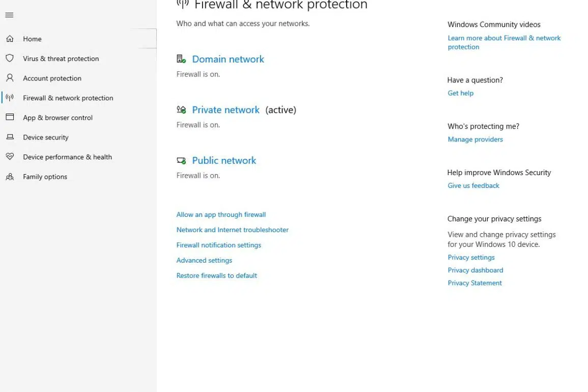Click 'Who and what can access your networks.'
The width and height of the screenshot is (588, 392).
click(243, 23)
